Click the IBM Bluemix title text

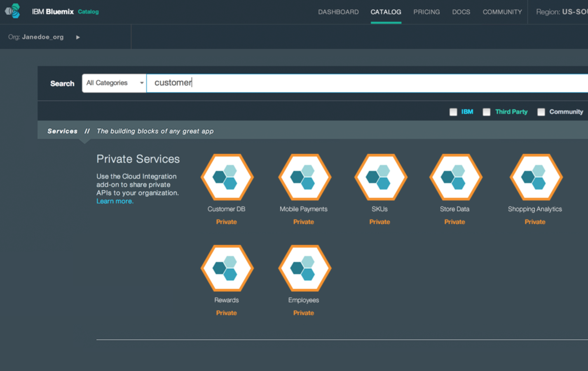pos(53,12)
